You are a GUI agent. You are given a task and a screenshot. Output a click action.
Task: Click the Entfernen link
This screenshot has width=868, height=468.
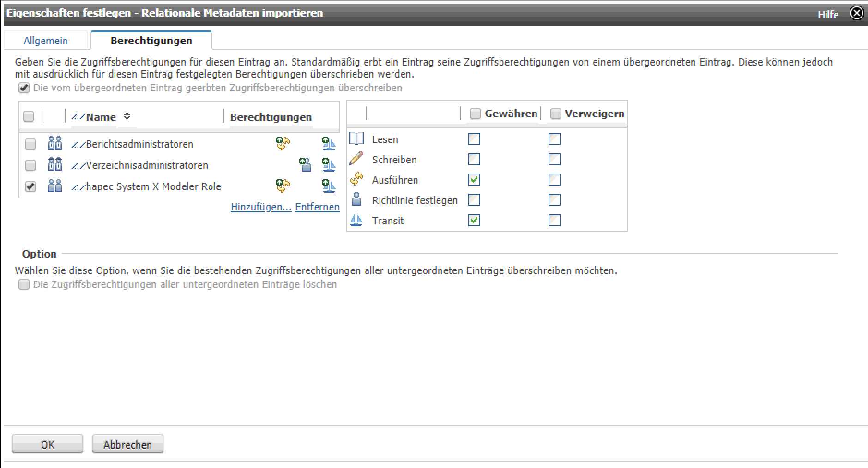(317, 207)
